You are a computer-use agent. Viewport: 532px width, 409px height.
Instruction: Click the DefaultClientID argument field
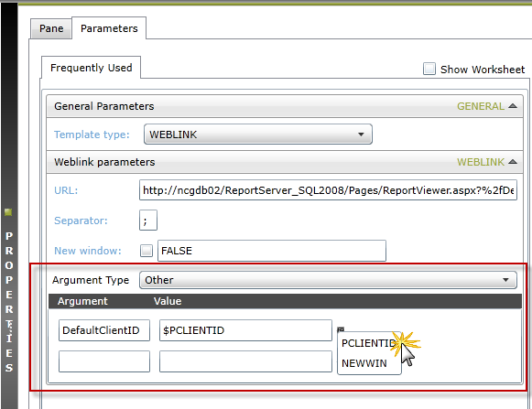point(104,330)
